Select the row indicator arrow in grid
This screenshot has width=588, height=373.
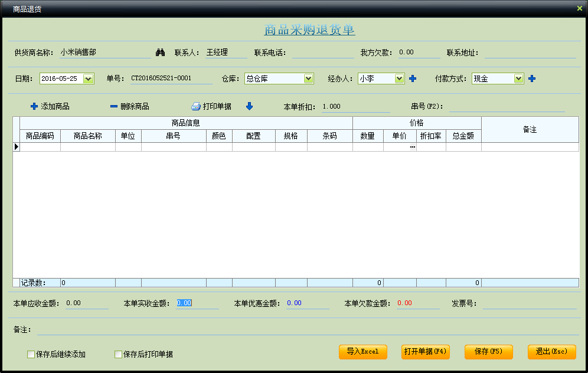16,146
